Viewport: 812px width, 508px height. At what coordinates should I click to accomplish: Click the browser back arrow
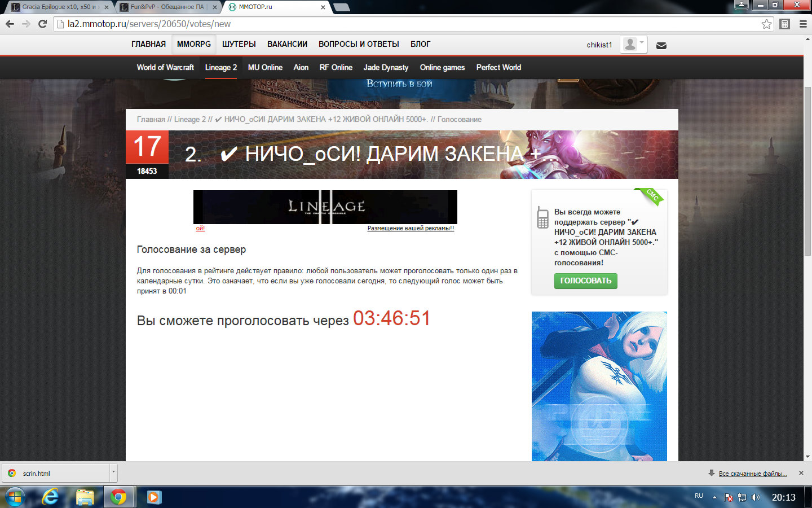tap(10, 24)
